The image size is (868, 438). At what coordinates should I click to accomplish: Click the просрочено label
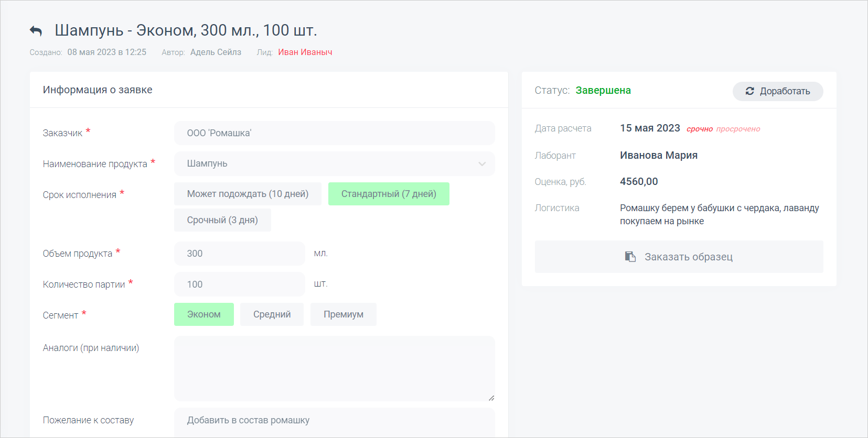738,129
